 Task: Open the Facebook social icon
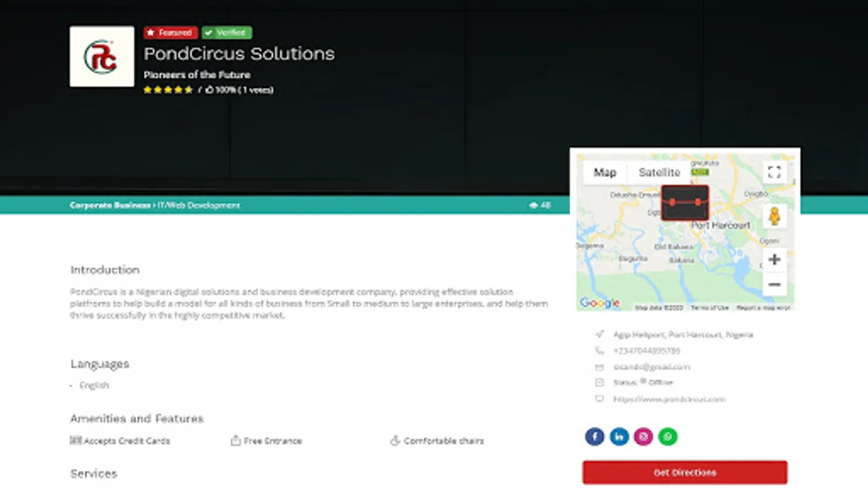pos(595,436)
